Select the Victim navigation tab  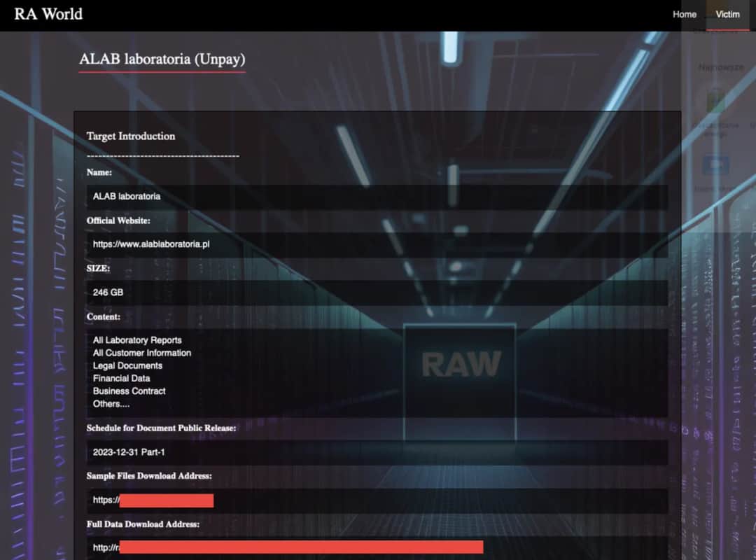pos(727,15)
